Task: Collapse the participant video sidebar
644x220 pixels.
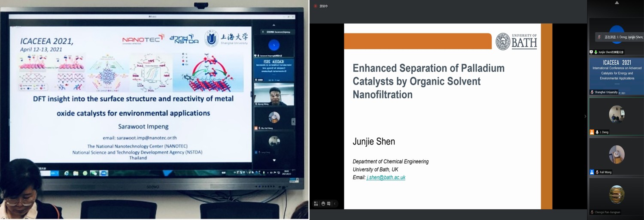Action: [x=585, y=116]
